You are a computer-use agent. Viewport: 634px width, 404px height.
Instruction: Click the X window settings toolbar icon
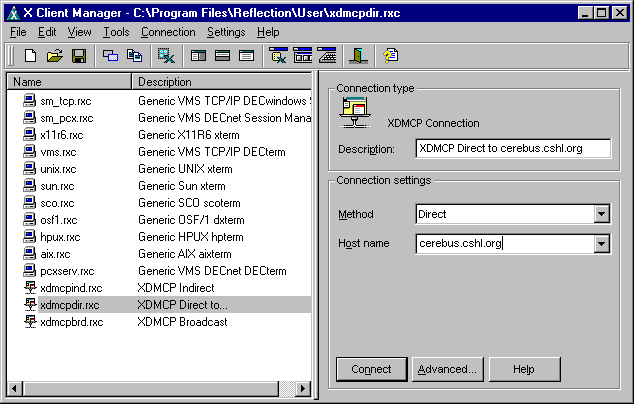point(278,56)
